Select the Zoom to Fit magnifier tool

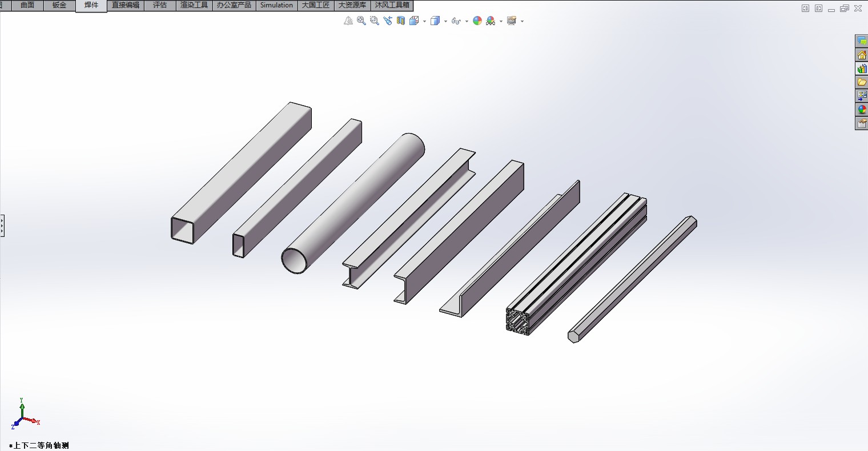tap(361, 21)
